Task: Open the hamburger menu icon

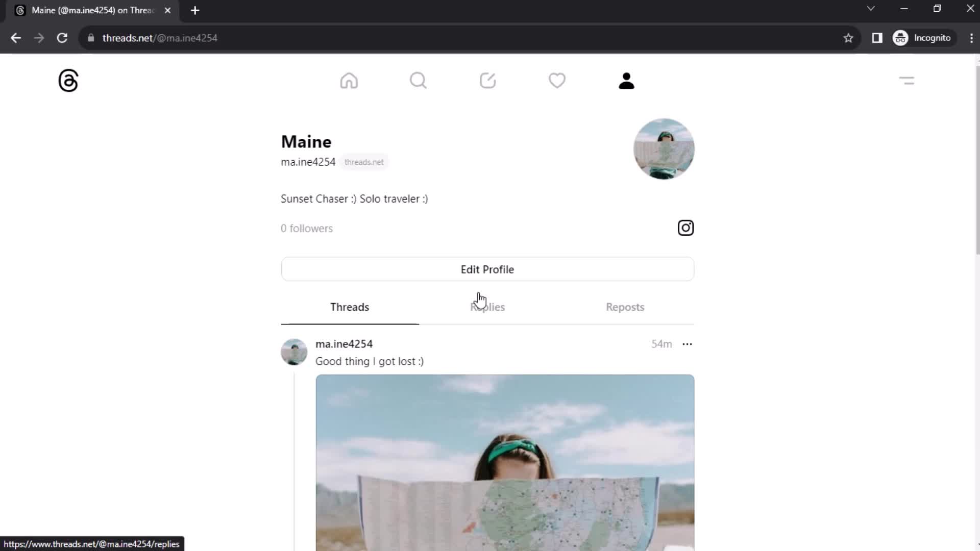Action: pyautogui.click(x=908, y=81)
